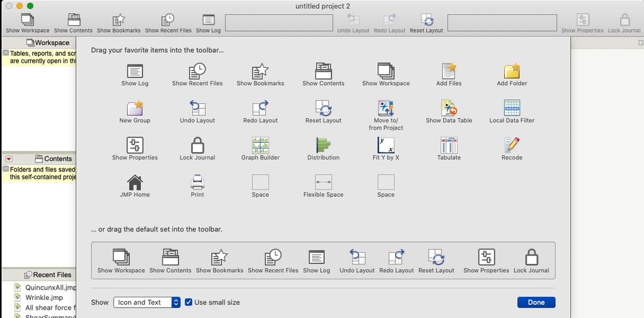This screenshot has height=318, width=644.
Task: Select the Distribution icon
Action: pos(323,145)
